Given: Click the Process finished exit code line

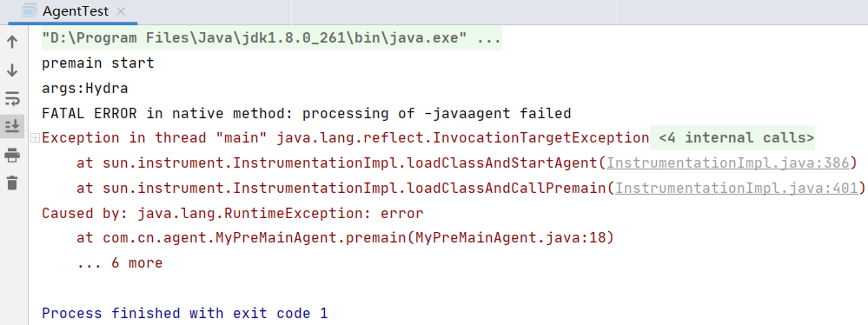Looking at the screenshot, I should click(184, 313).
